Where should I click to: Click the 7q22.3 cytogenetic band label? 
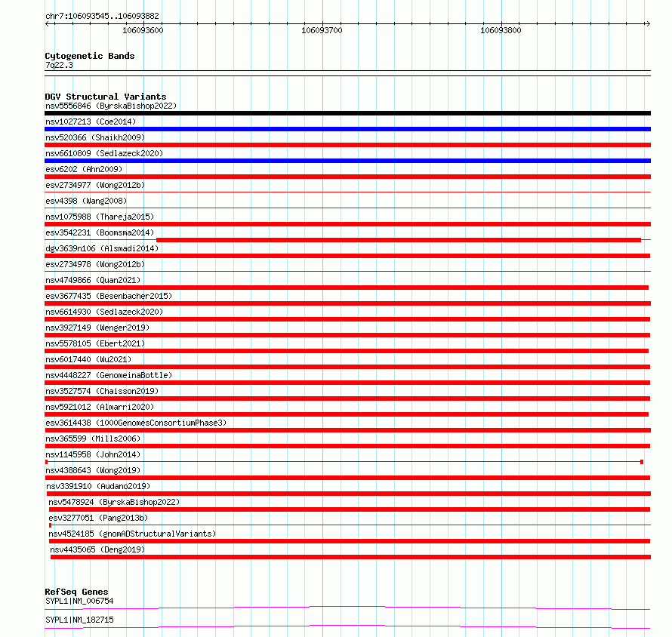click(59, 65)
